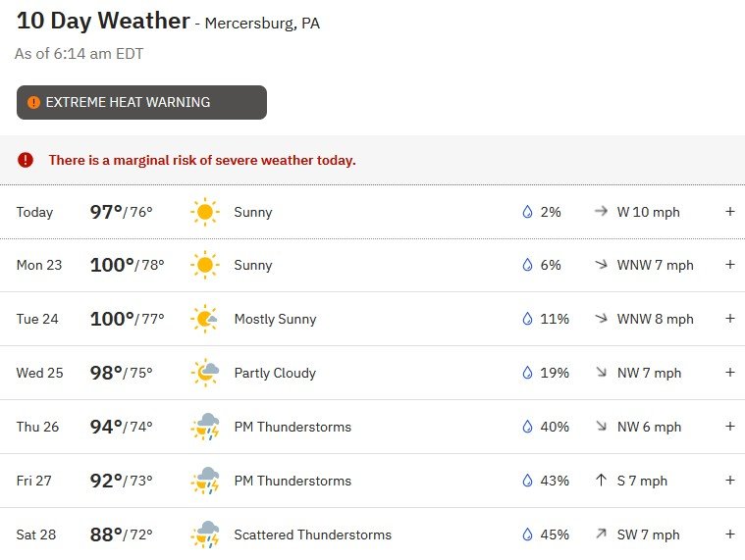
Task: Click the Partly Cloudy icon for Wed 25
Action: pos(205,373)
